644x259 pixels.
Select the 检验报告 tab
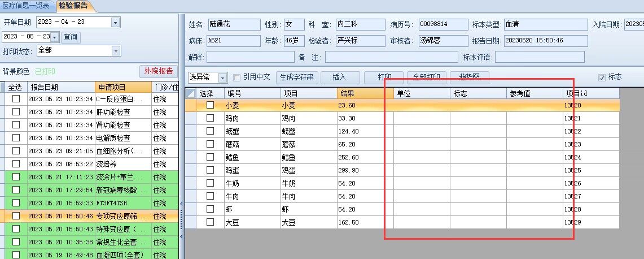pos(73,6)
